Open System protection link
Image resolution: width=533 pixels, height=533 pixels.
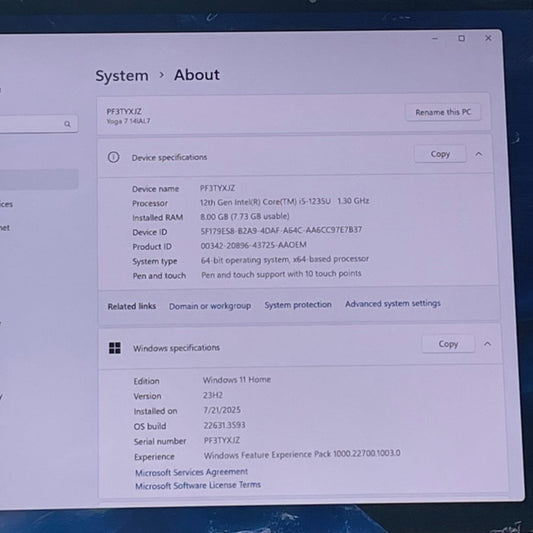[x=298, y=305]
